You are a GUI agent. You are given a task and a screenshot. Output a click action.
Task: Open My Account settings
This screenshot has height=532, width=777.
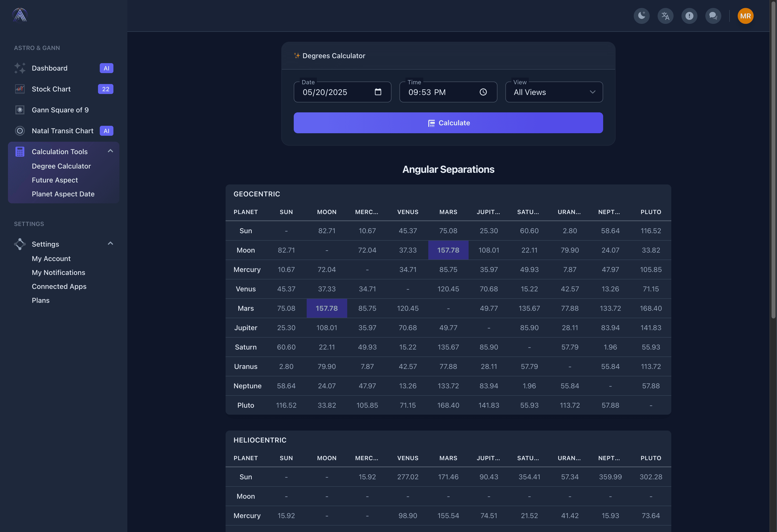pyautogui.click(x=51, y=259)
